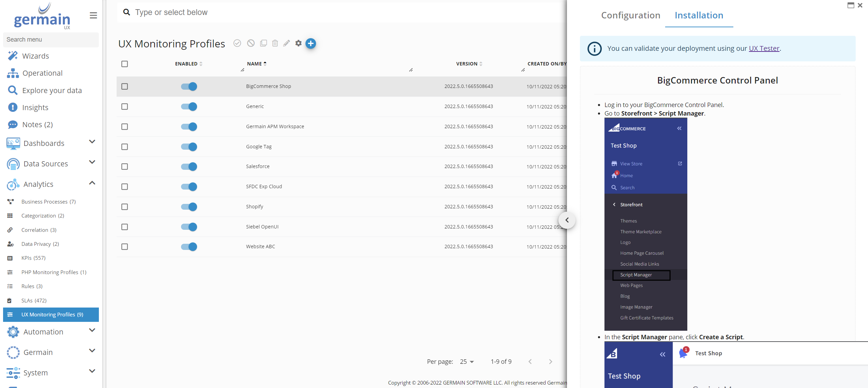Click the disable circle-slash icon
Screen dimensions: 868x388
[x=251, y=43]
